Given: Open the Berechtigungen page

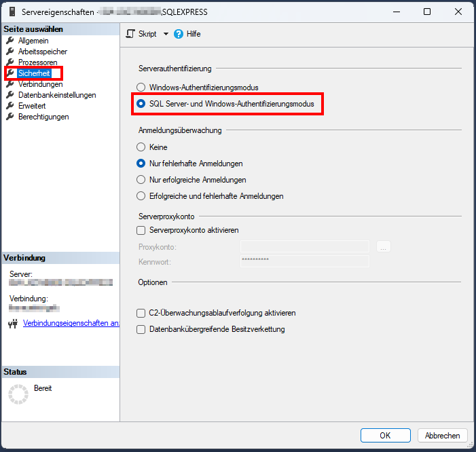Looking at the screenshot, I should point(43,117).
